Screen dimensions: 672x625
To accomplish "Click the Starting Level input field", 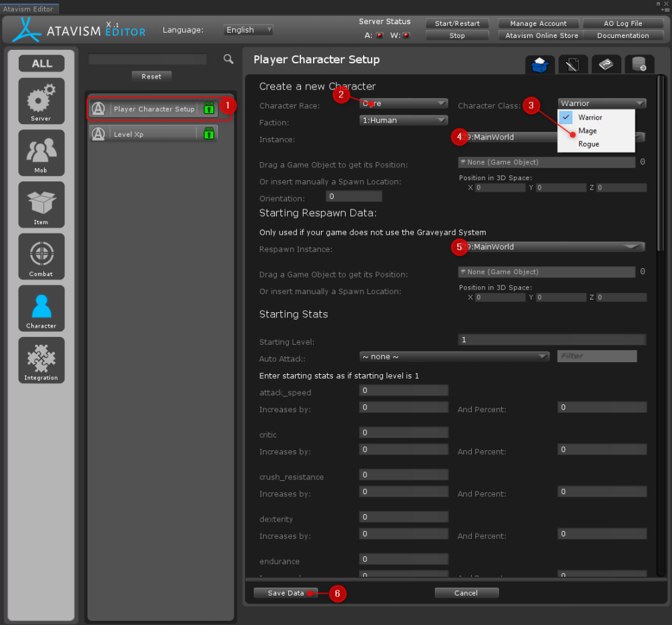I will [552, 340].
